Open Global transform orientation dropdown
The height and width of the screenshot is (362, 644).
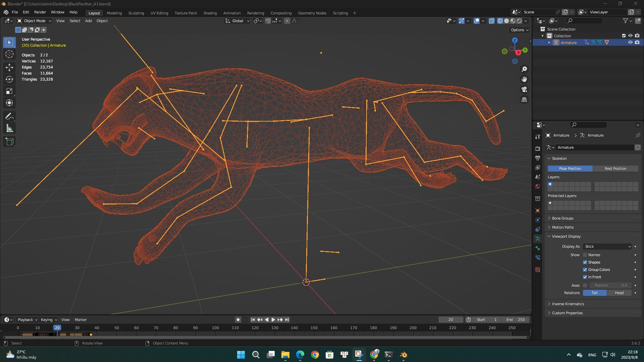[237, 21]
